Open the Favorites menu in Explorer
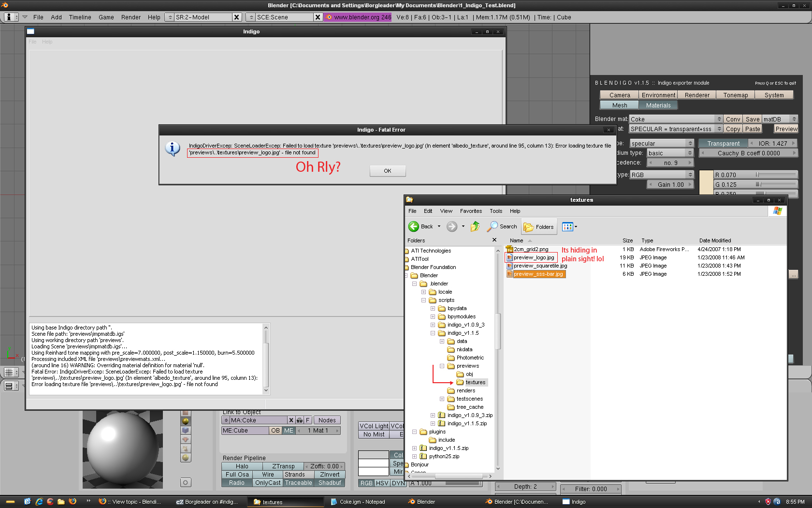Viewport: 812px width, 508px height. [471, 211]
